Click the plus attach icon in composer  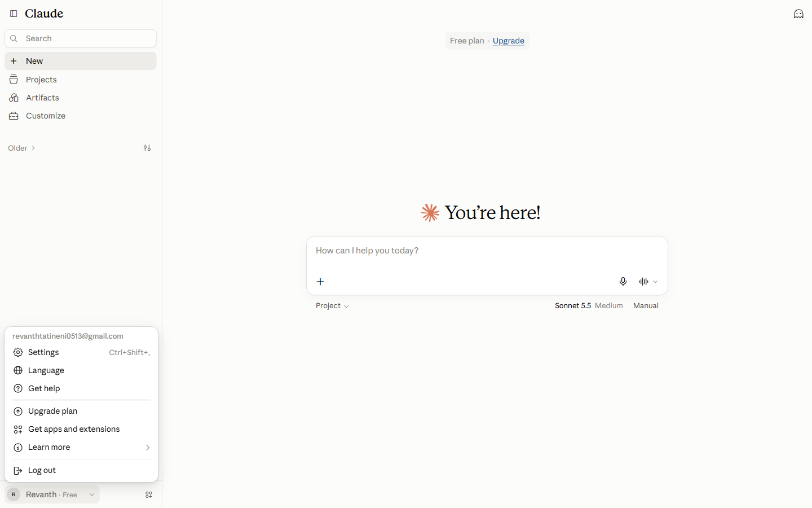(x=320, y=282)
